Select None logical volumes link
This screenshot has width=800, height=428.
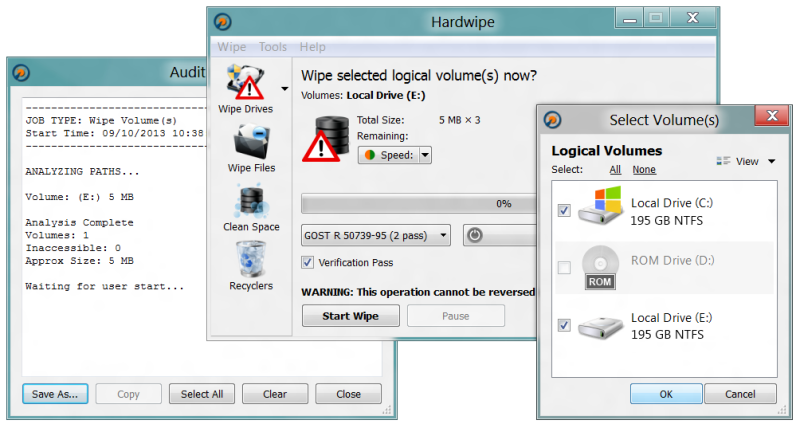(644, 169)
